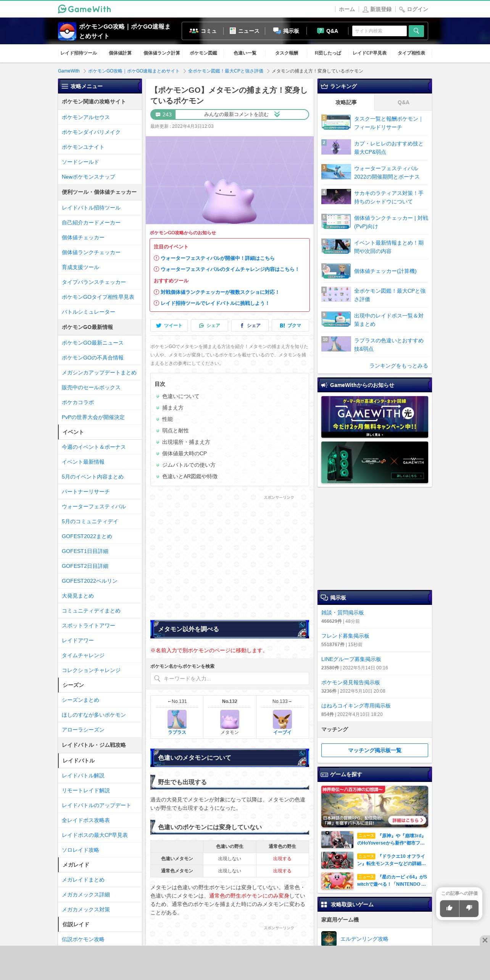Click the マッチング掲示板一覧 button
The height and width of the screenshot is (980, 490).
(375, 750)
